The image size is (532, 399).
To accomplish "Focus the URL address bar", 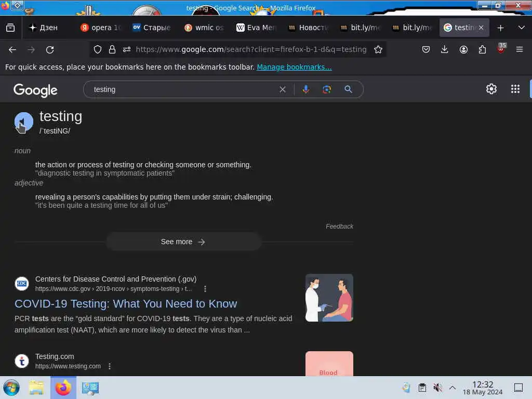I will [251, 49].
